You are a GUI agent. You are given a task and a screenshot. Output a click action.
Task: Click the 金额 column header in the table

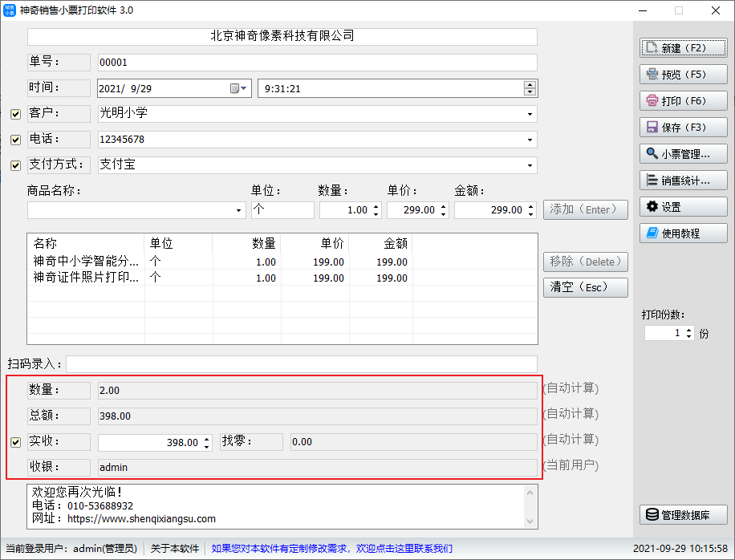(380, 243)
